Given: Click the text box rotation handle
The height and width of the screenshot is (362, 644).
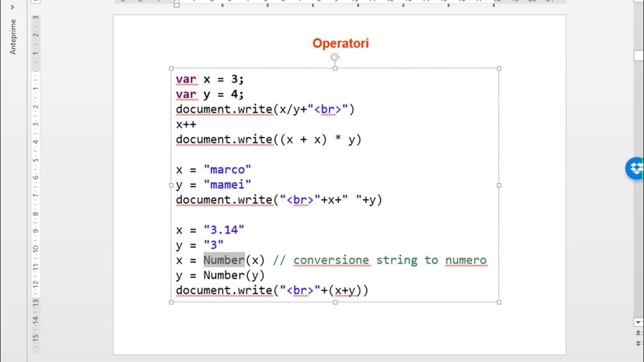Looking at the screenshot, I should pos(335,57).
